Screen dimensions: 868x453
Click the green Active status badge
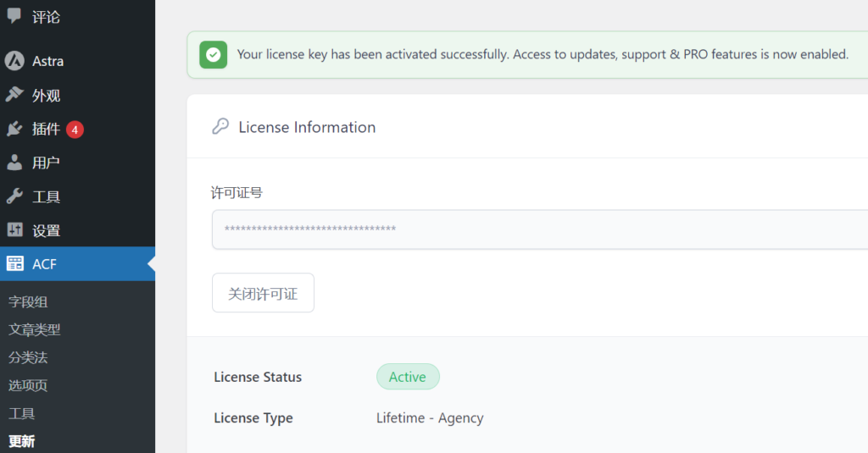tap(408, 377)
